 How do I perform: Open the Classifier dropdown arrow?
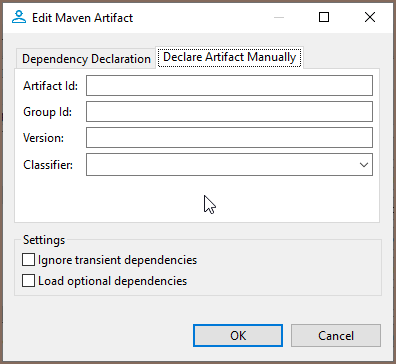(x=364, y=165)
